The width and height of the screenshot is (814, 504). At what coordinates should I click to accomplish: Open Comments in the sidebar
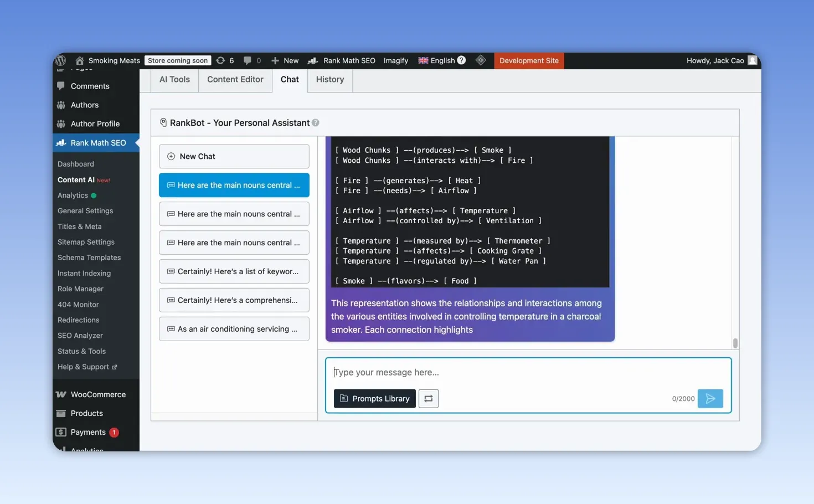pos(90,86)
